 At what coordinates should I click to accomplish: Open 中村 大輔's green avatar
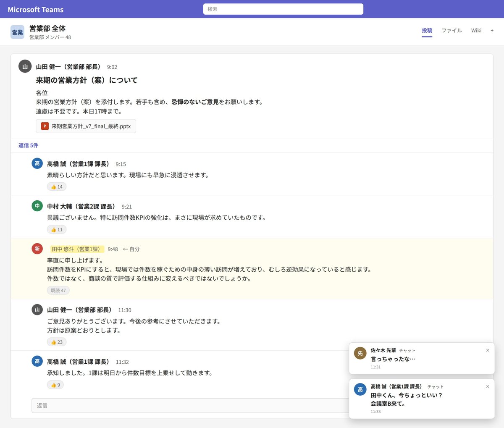[37, 206]
